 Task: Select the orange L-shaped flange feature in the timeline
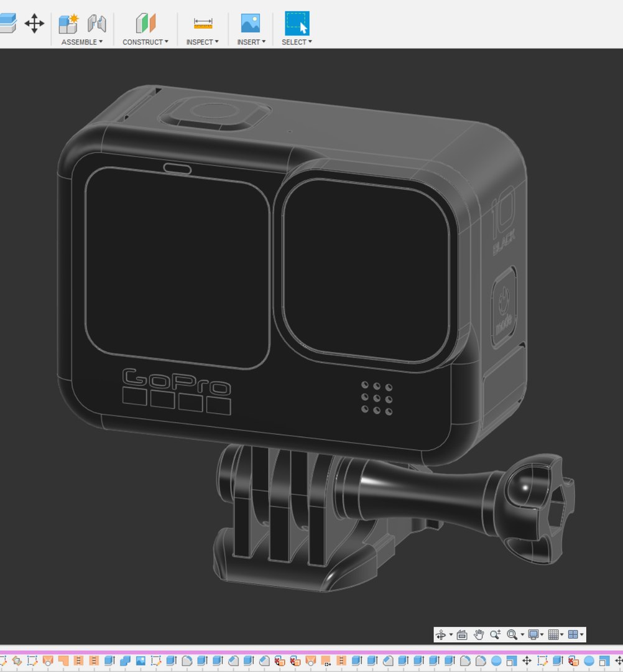[63, 661]
